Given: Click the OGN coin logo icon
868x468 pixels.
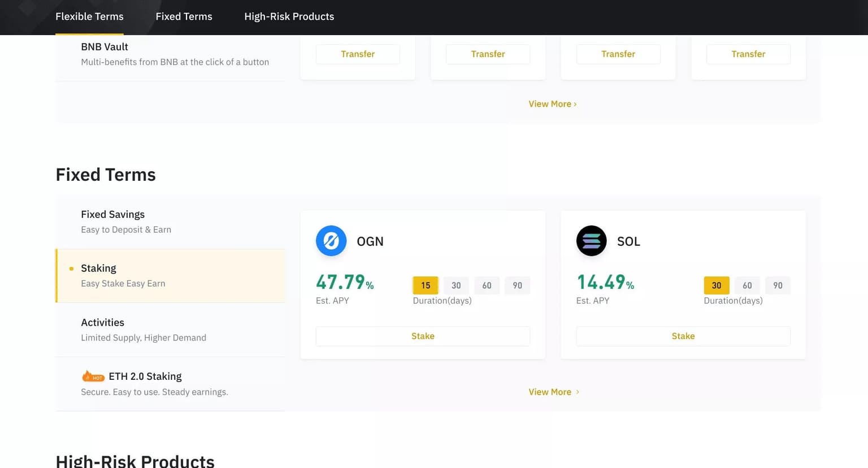Looking at the screenshot, I should [331, 241].
